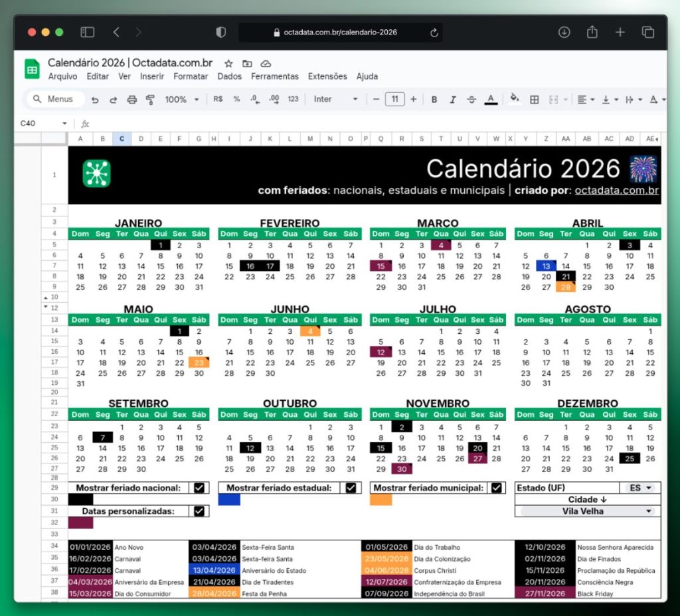This screenshot has width=680, height=616.
Task: Disable the Datas personalizadas checkbox
Action: pos(200,510)
